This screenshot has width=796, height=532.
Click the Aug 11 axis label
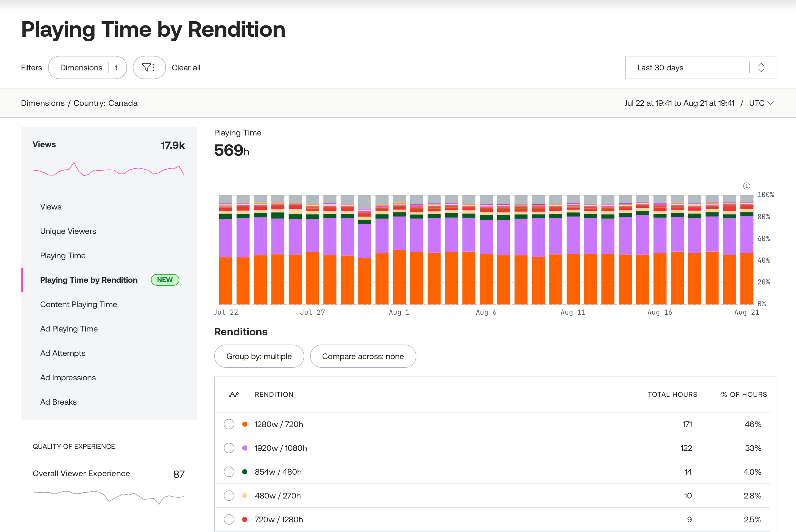click(x=573, y=312)
